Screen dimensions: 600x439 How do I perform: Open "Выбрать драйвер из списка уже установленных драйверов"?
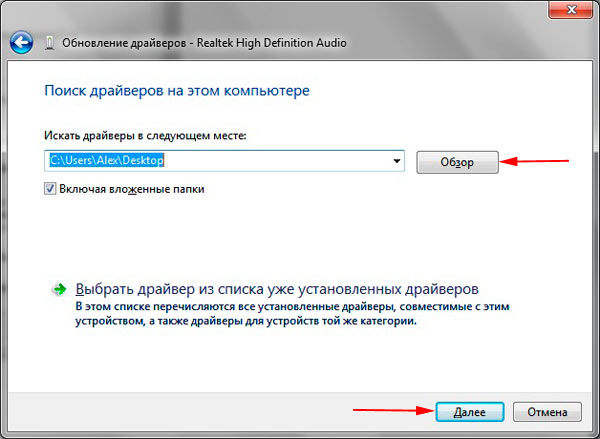click(x=278, y=286)
